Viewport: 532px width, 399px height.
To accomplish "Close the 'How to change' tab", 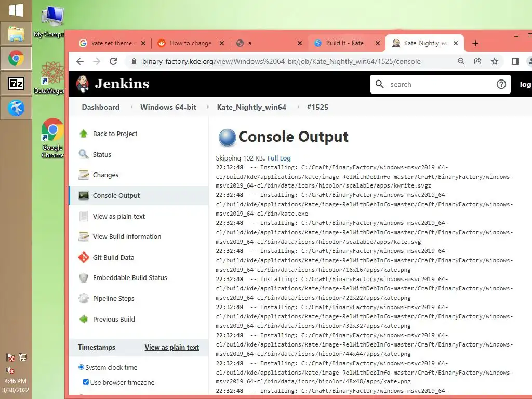I will coord(221,43).
